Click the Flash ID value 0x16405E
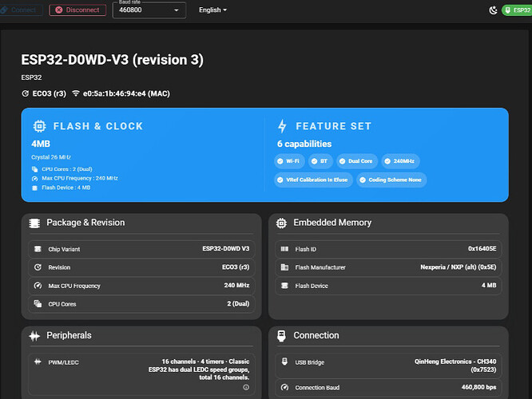 point(482,249)
